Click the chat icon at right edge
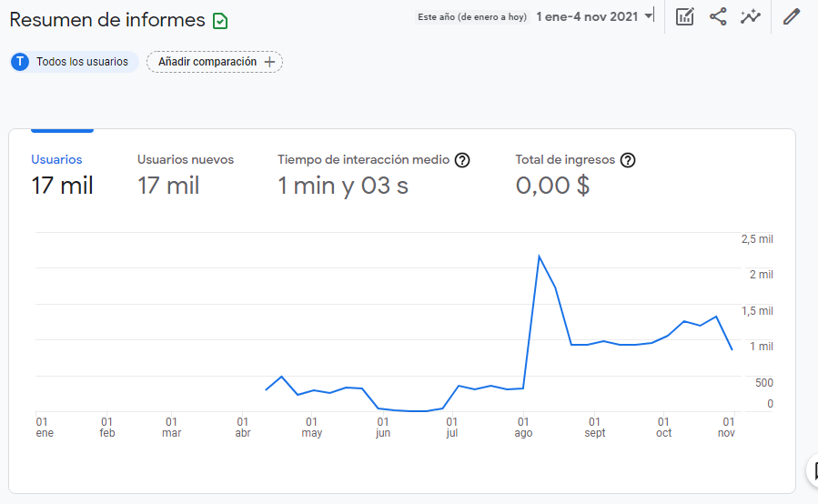 [812, 470]
